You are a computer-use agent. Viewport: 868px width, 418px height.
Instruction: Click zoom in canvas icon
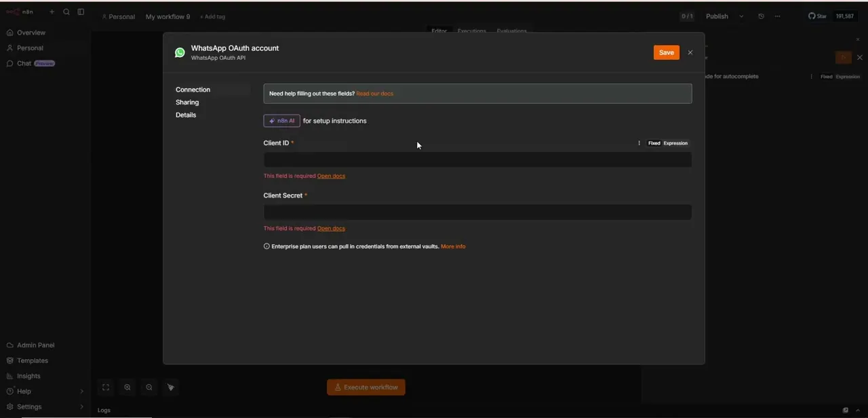pos(127,387)
